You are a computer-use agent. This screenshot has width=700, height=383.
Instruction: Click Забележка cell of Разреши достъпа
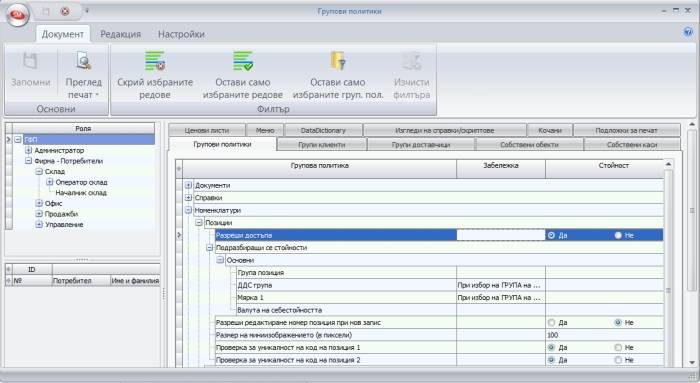501,235
